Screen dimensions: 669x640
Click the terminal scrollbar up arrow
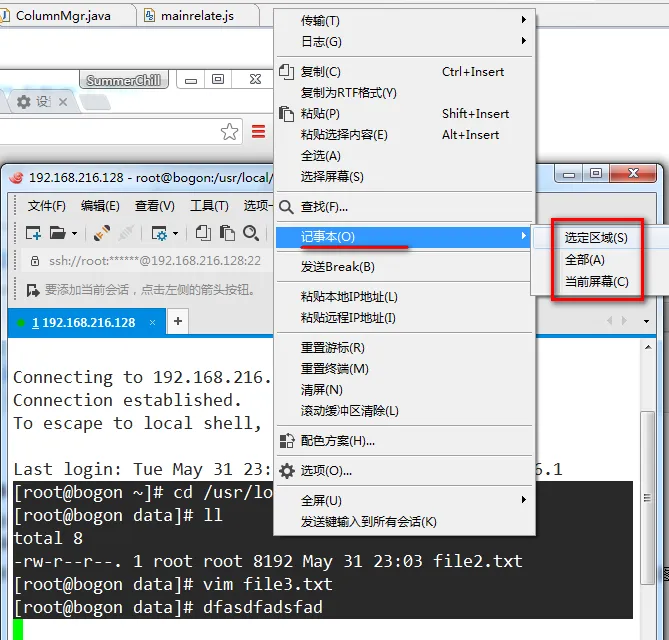pyautogui.click(x=648, y=347)
